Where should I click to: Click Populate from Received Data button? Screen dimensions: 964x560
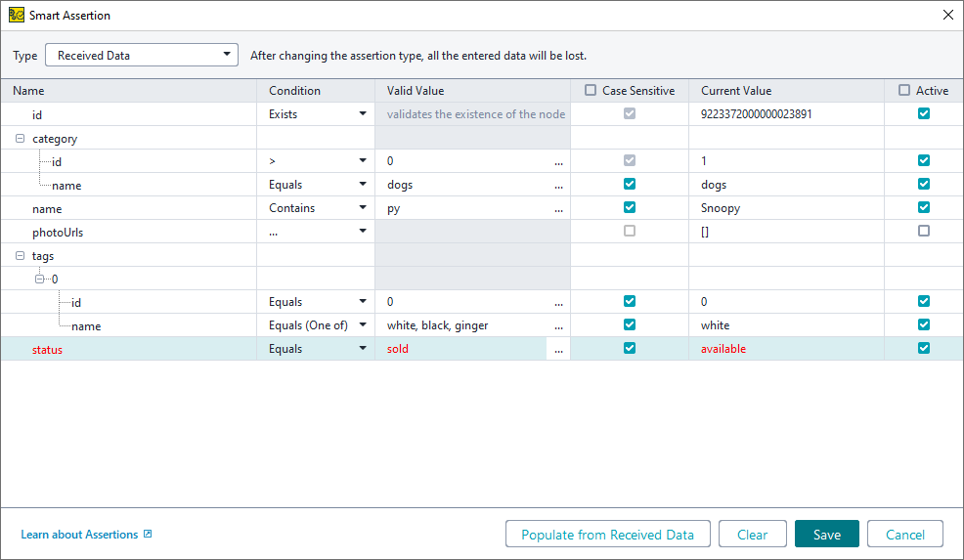click(x=607, y=534)
